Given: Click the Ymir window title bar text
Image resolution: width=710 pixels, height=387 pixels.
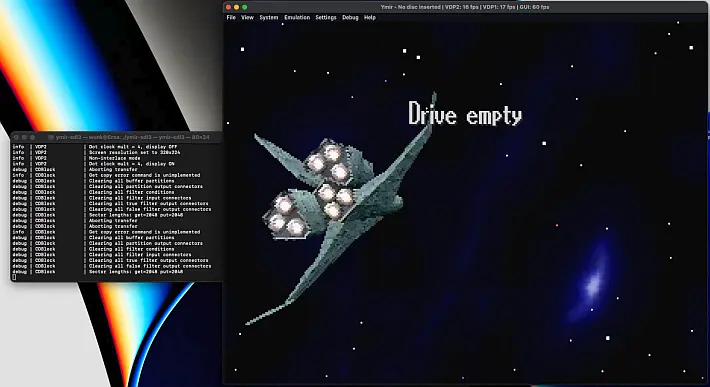Looking at the screenshot, I should [x=465, y=7].
